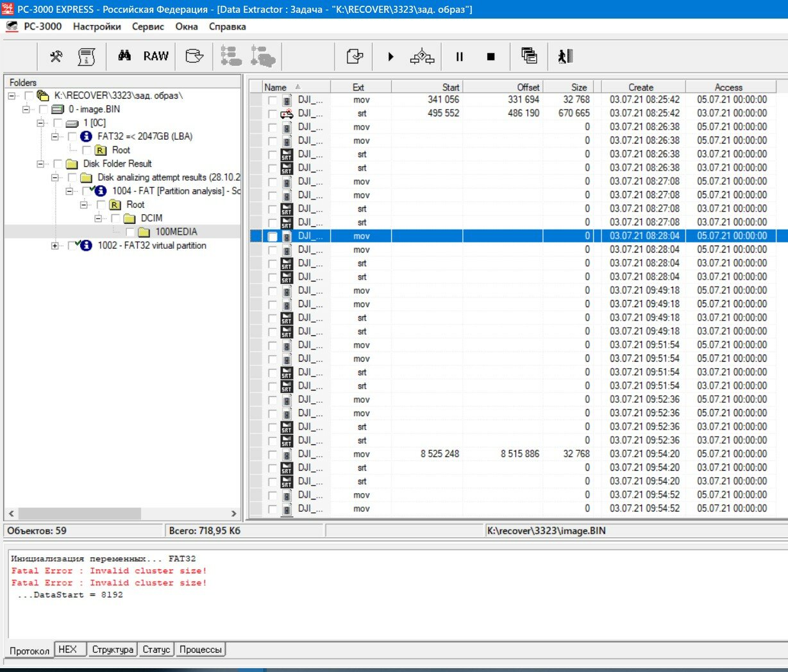Sort files by the Offset column header
This screenshot has height=672, width=788.
pyautogui.click(x=503, y=87)
